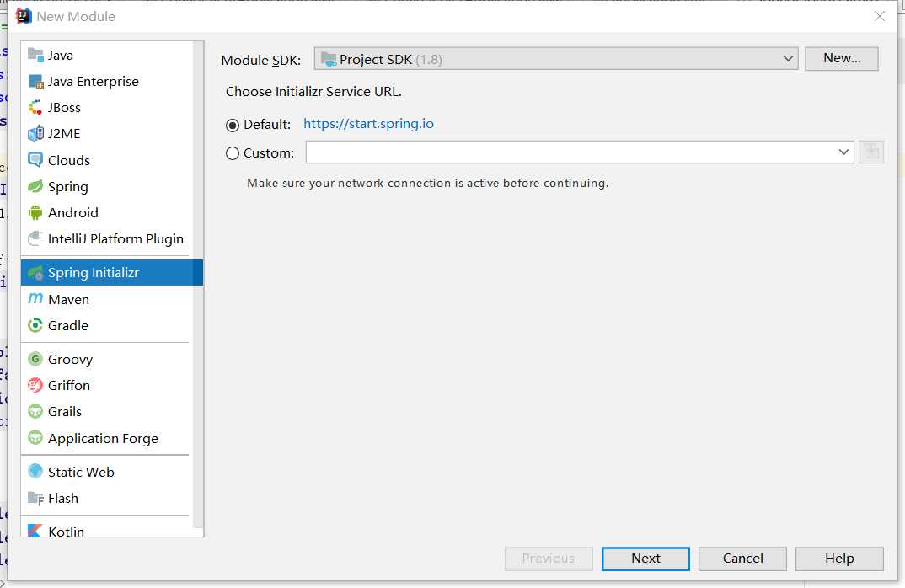
Task: Click the Spring Initializr icon
Action: [35, 272]
